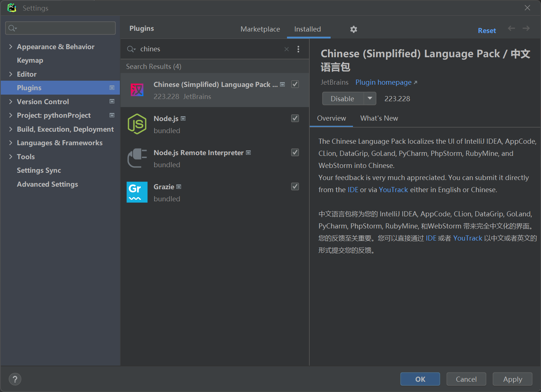This screenshot has height=392, width=541.
Task: Click the marker next to Node.js Remote Interpreter
Action: tap(249, 153)
